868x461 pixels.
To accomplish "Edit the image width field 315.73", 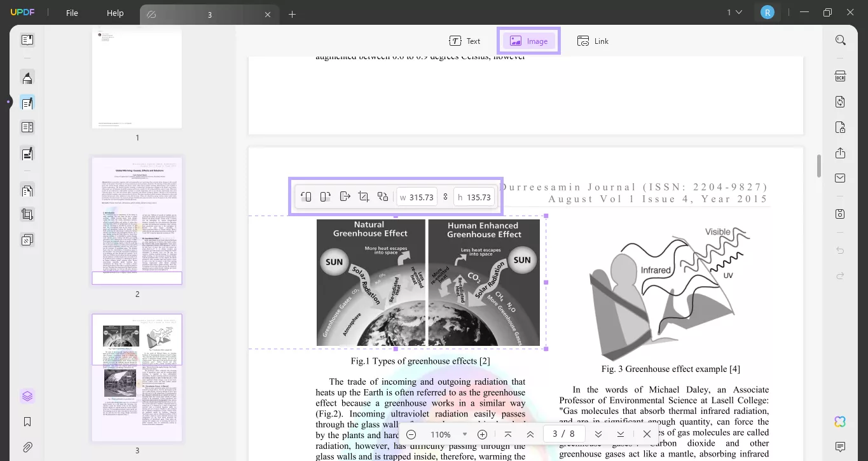I will [417, 197].
